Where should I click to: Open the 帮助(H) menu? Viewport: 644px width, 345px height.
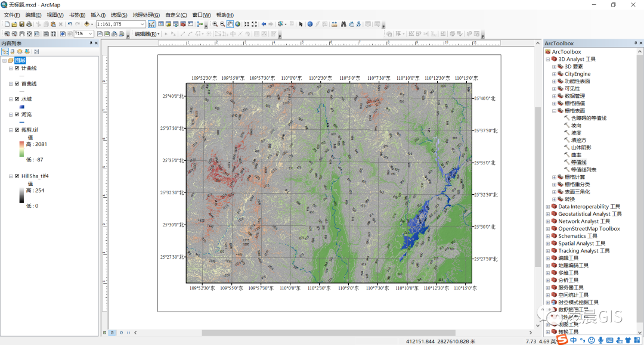(x=225, y=15)
